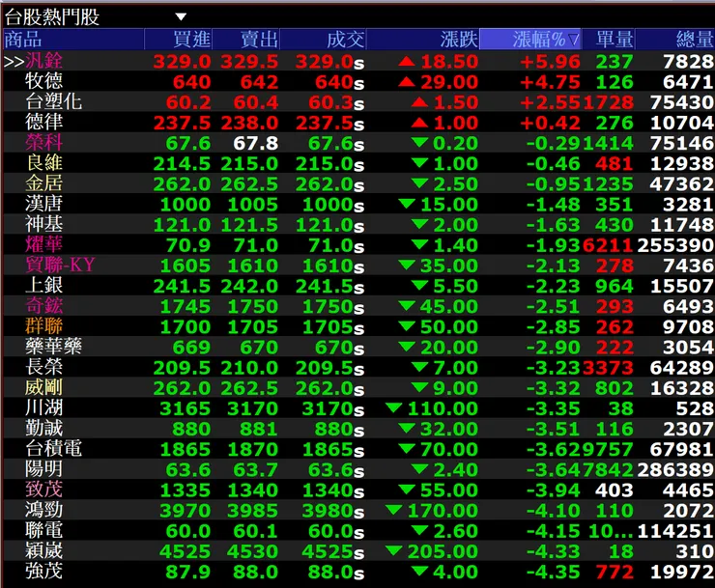Click 勤誠 ask price 881

[x=259, y=430]
